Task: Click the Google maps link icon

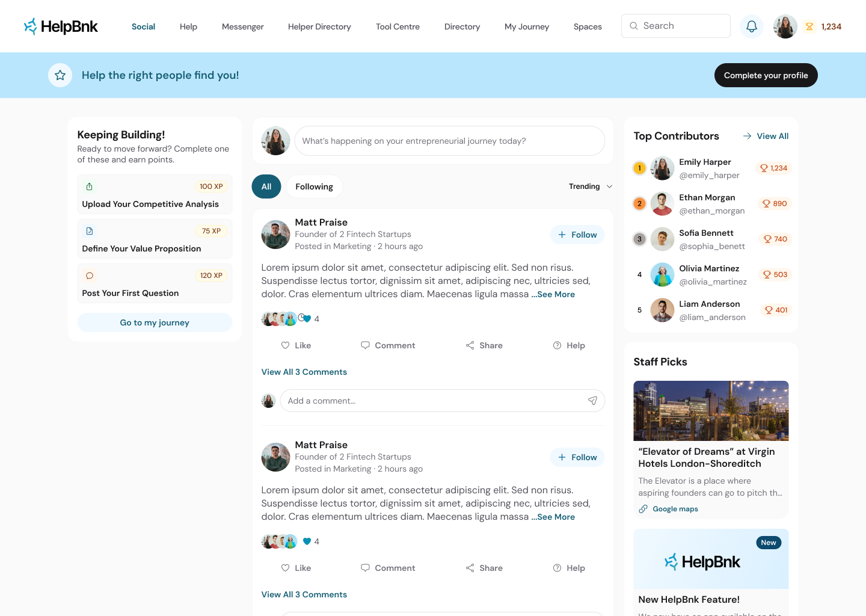Action: (x=643, y=509)
